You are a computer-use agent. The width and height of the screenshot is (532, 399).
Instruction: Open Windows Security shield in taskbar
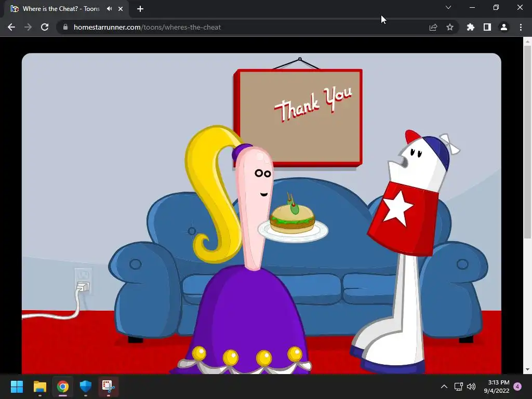(86, 387)
